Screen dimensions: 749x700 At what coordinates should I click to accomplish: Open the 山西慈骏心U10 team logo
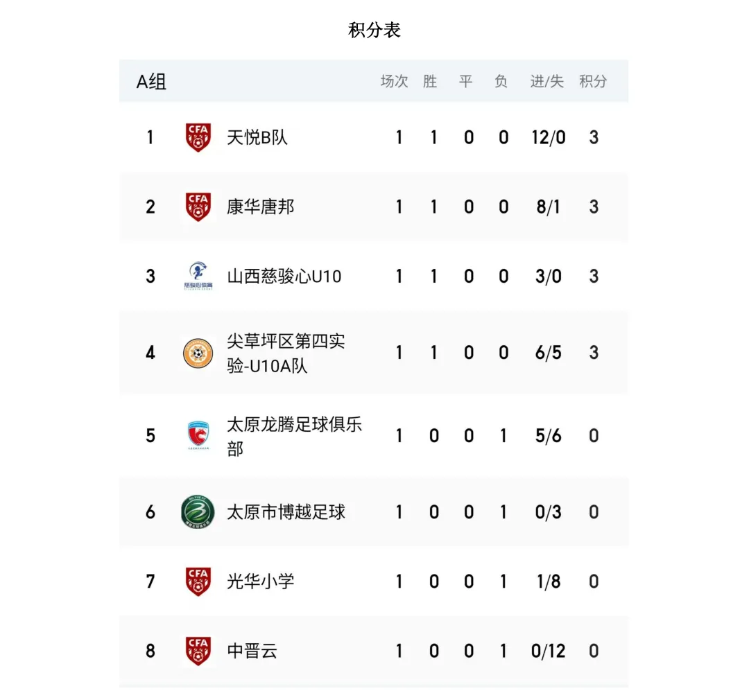pyautogui.click(x=198, y=276)
